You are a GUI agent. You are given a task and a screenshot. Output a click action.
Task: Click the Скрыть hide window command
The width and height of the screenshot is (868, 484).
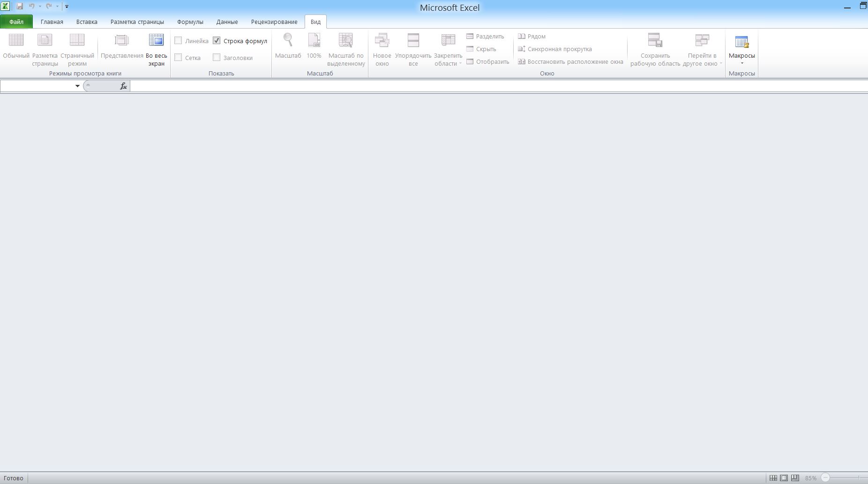pos(481,49)
